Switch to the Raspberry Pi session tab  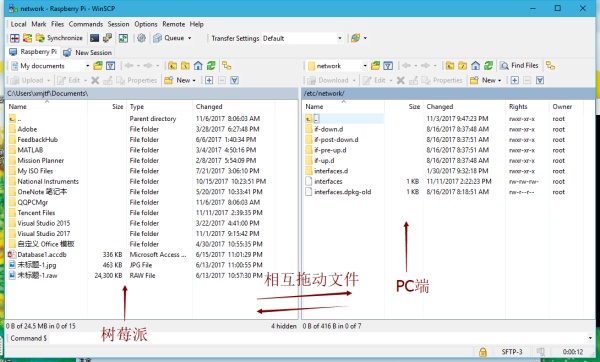pos(33,52)
